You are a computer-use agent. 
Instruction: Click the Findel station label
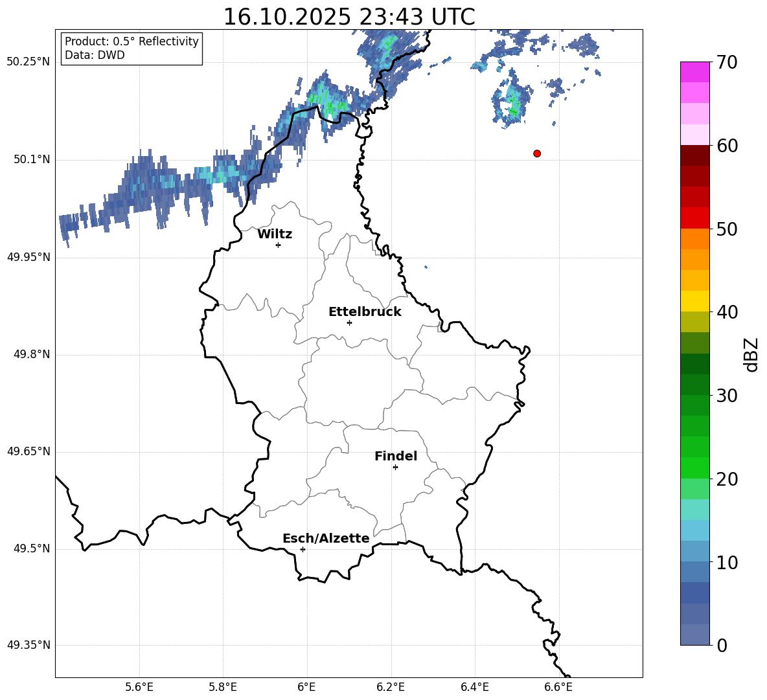coord(396,456)
